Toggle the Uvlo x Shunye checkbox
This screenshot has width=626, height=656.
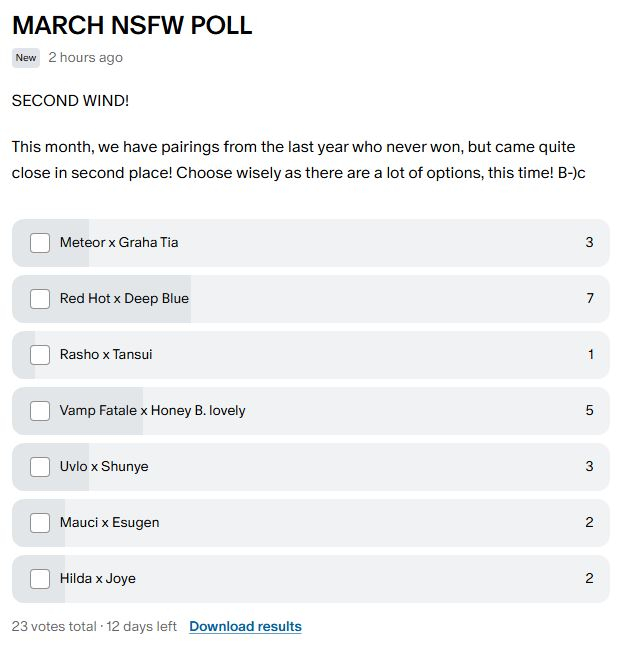[x=40, y=467]
